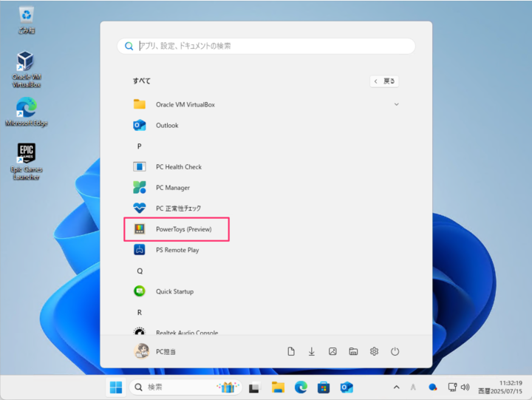Jump to letter Q section header
This screenshot has width=532, height=400.
pos(140,271)
